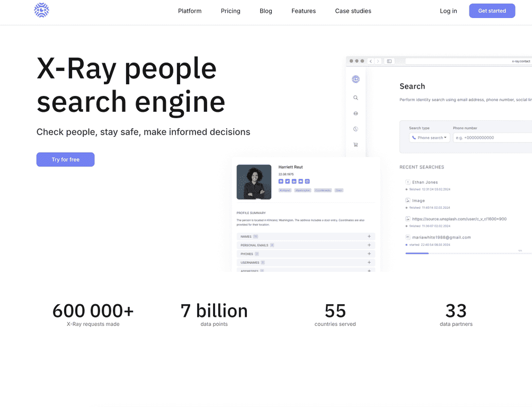Viewport: 532px width, 407px height.
Task: Click the Try for free button
Action: (x=65, y=159)
